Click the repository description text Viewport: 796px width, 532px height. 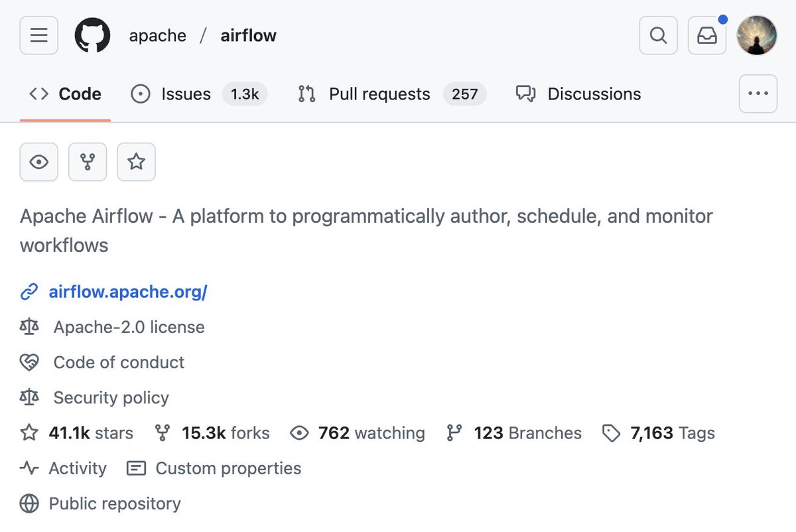[x=366, y=230]
